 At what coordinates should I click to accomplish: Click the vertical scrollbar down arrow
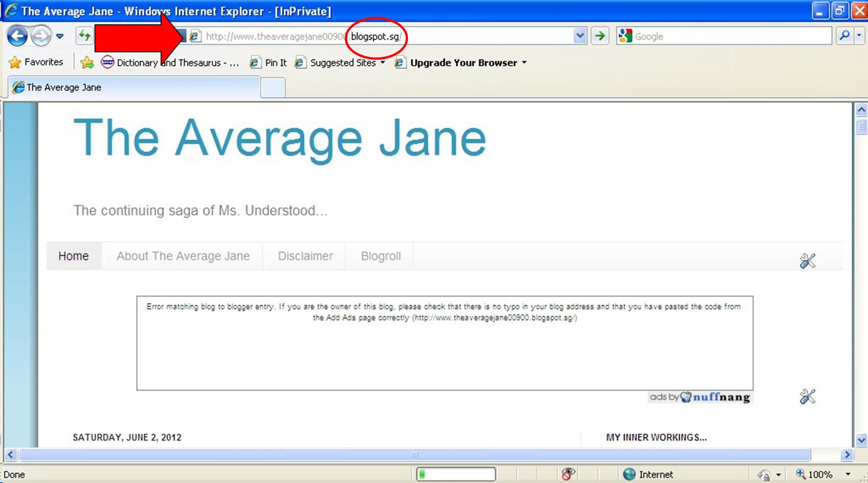[x=861, y=440]
